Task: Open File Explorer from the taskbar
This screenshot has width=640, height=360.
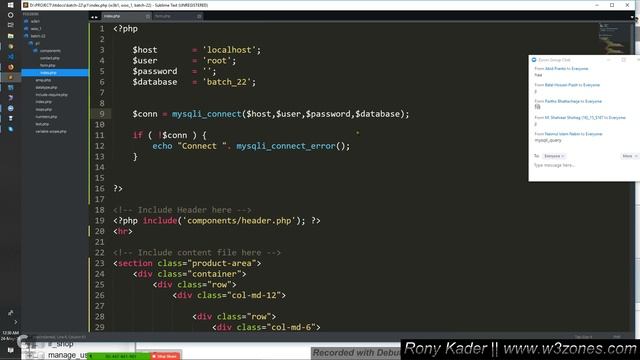Action: (x=10, y=36)
